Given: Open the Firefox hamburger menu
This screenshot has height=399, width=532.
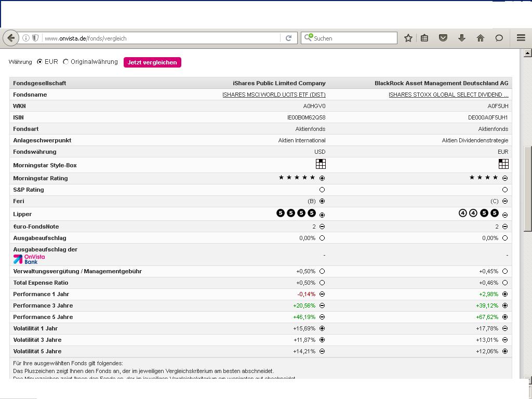Looking at the screenshot, I should [521, 38].
